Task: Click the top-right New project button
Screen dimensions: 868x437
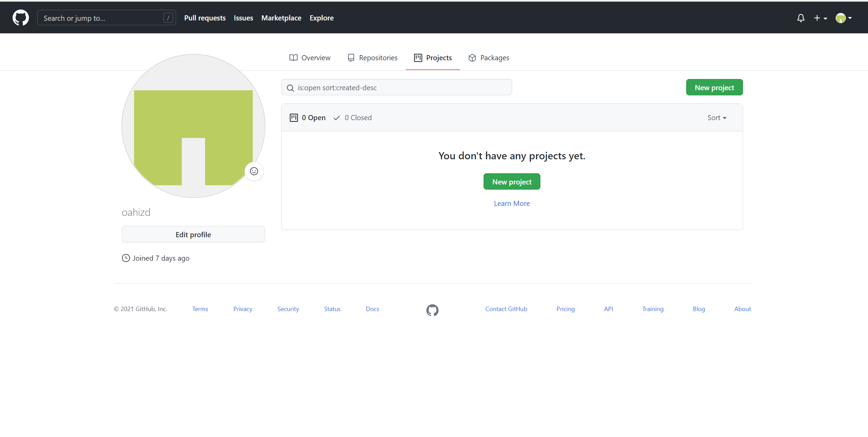Action: (714, 88)
